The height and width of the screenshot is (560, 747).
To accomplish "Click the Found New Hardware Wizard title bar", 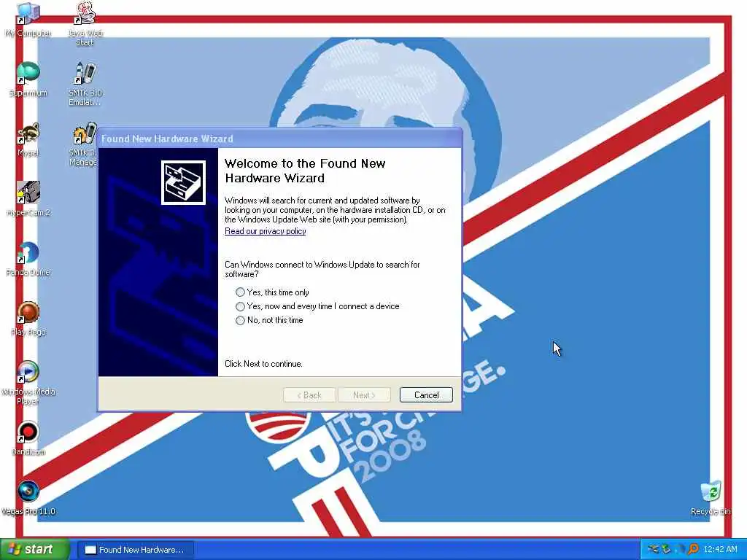I will 279,139.
